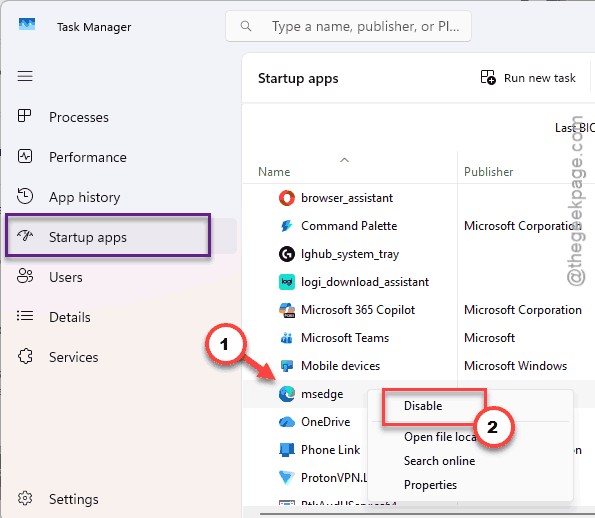Viewport: 595px width, 518px height.
Task: Click the Mobile devices icon
Action: 287,366
